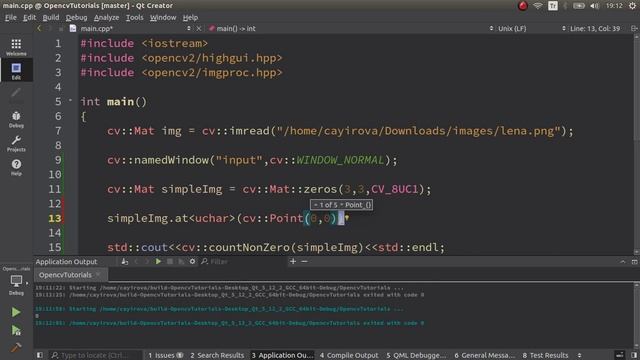Open the Debug mode in sidebar
Viewport: 640px width, 360px height.
16,119
